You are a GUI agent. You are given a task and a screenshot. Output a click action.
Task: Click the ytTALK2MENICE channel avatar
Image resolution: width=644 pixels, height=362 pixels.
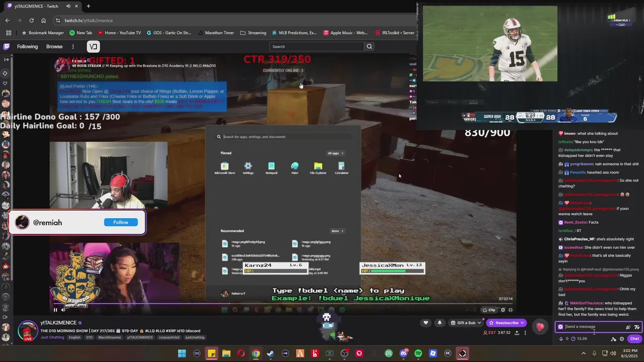point(28,330)
